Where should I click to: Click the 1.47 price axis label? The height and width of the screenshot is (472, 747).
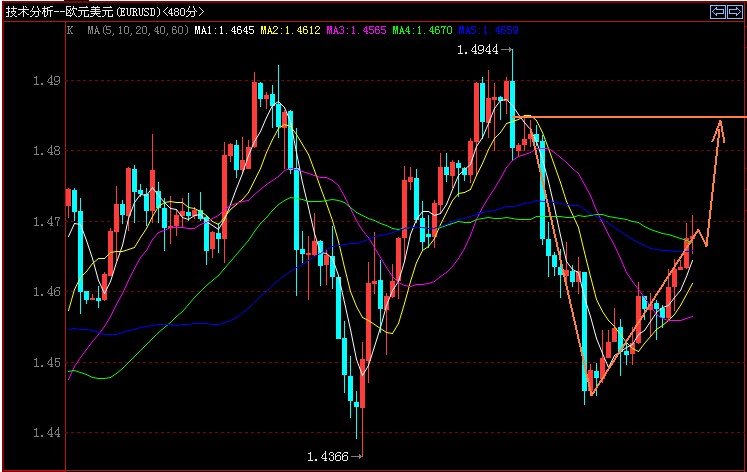tap(47, 221)
